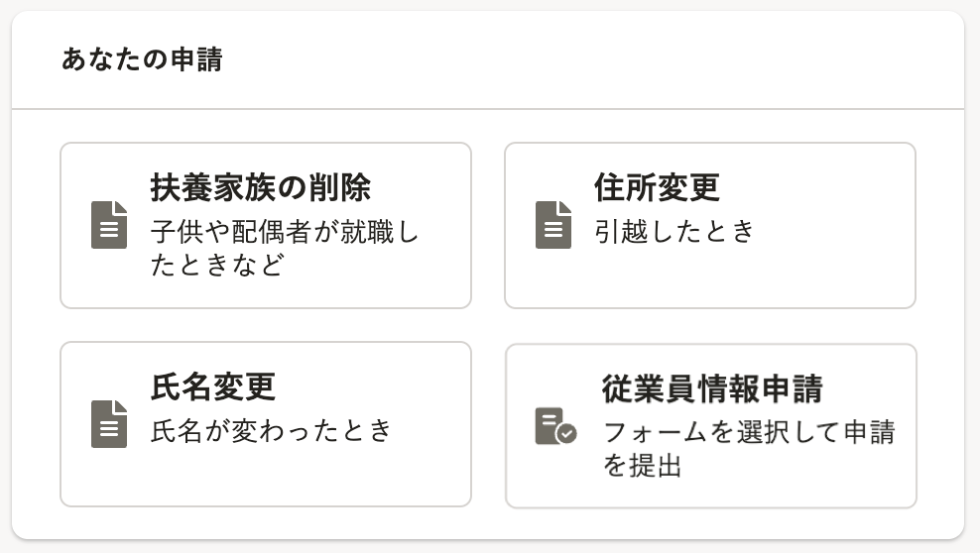Image resolution: width=980 pixels, height=553 pixels.
Task: Click the document icon beside 扶養家族の削除
Action: click(x=109, y=225)
